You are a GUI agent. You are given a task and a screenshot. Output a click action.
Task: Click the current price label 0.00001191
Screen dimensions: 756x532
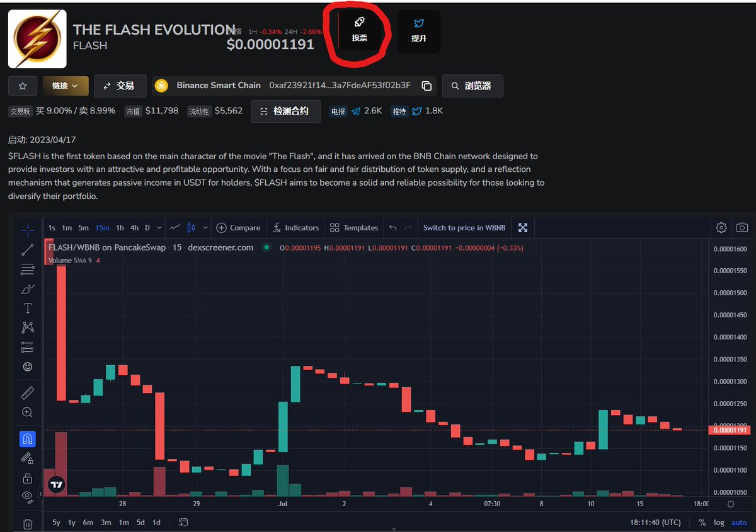730,430
